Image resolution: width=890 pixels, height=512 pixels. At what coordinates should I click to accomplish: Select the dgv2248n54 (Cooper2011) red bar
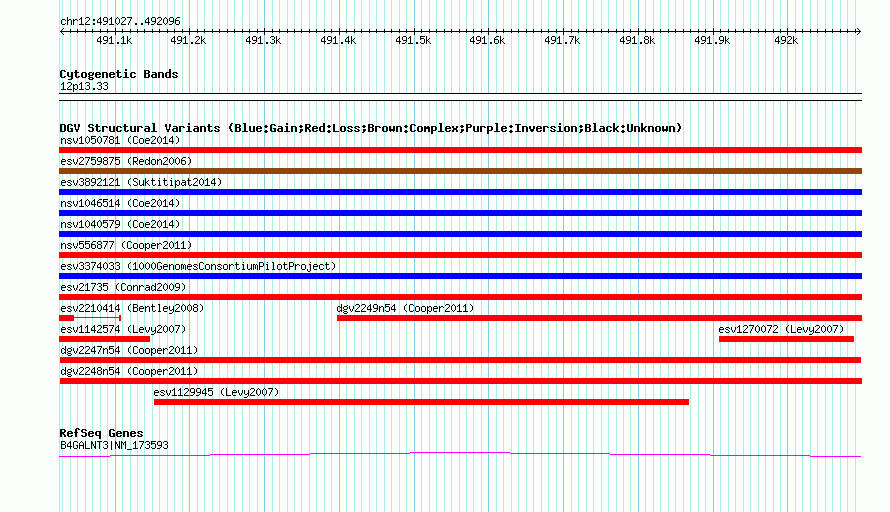pos(460,381)
